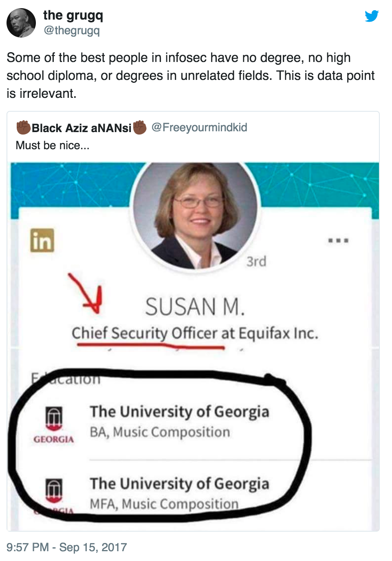Click the LinkedIn 'in' logo icon
The height and width of the screenshot is (561, 392).
click(x=42, y=241)
